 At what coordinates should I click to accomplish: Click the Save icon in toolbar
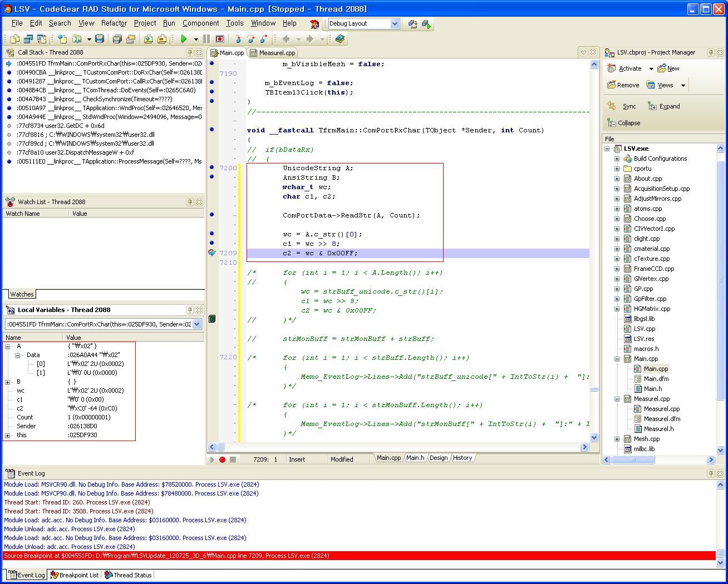(100, 39)
